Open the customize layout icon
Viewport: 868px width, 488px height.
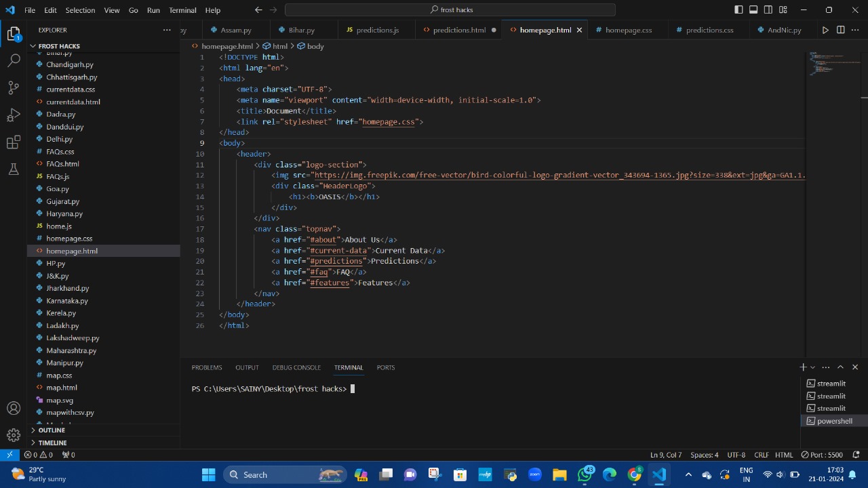[x=783, y=9]
